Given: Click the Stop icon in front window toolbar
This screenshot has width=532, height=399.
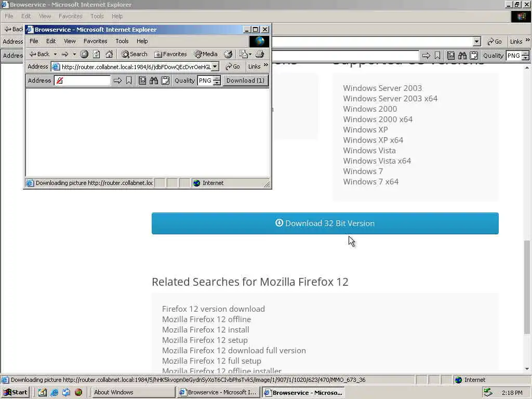Looking at the screenshot, I should tap(84, 54).
